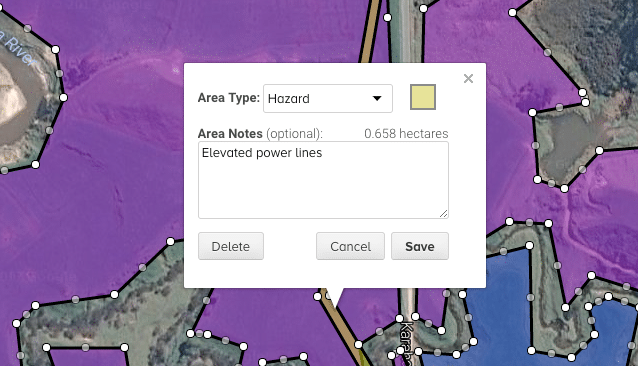This screenshot has height=366, width=638.
Task: Select the tan hazard strip above the popup
Action: [370, 30]
